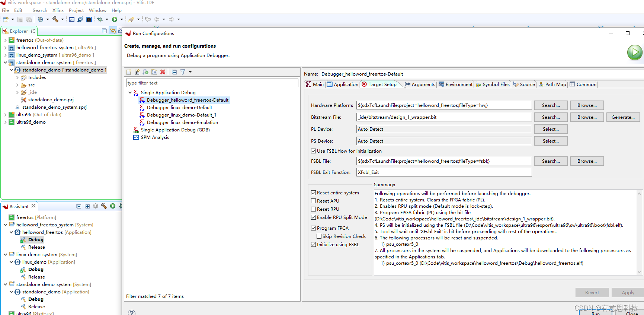Select Release under helloword_freertos in Assistant
The width and height of the screenshot is (644, 315).
coord(36,247)
